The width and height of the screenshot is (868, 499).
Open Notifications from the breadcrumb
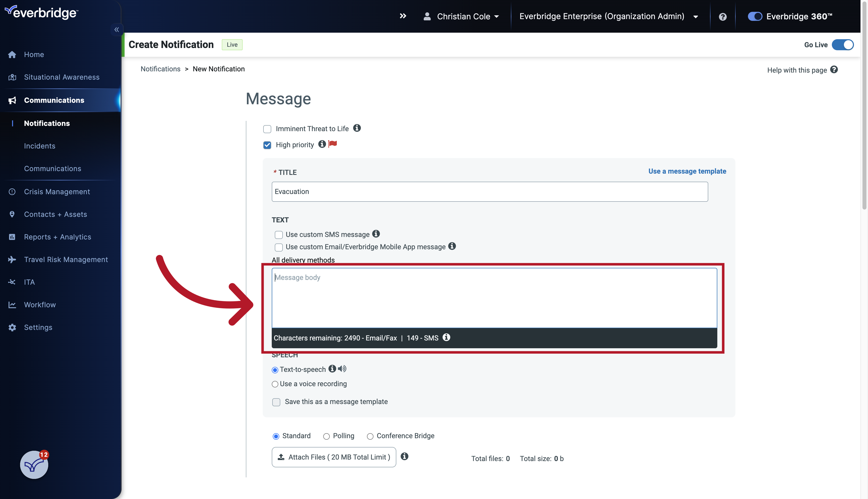coord(160,69)
